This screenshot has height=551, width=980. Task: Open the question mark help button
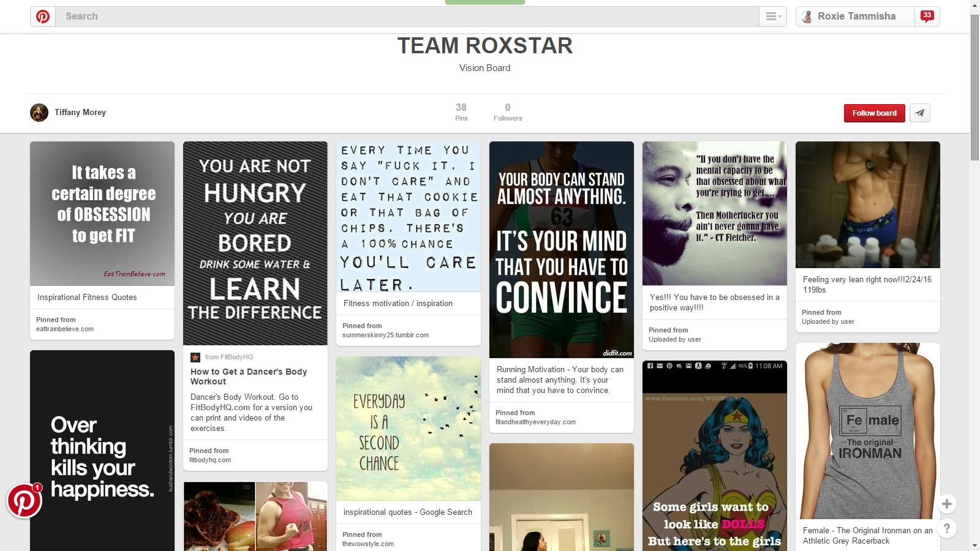pos(947,528)
